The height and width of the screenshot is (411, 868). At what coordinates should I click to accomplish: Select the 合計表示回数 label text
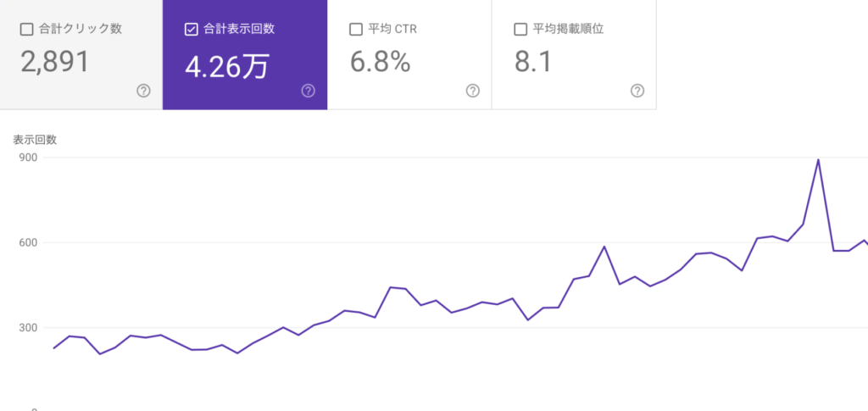click(x=238, y=30)
